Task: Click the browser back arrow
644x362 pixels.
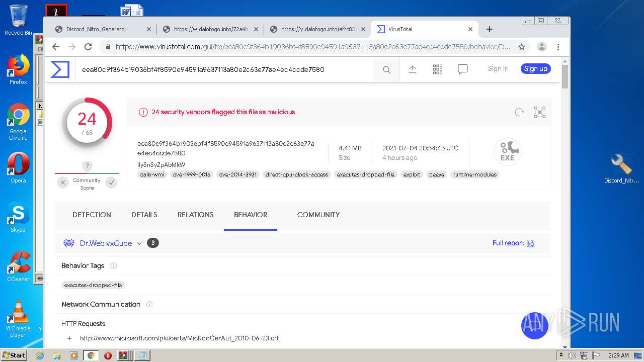Action: pos(56,47)
